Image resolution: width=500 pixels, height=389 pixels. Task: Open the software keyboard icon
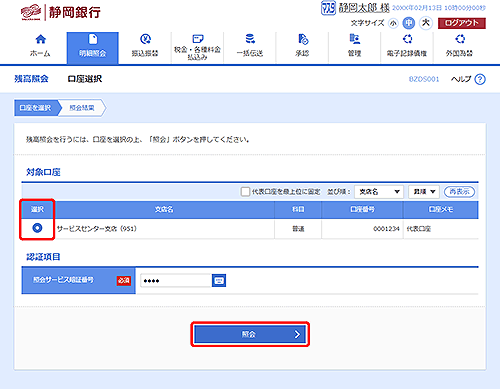219,281
